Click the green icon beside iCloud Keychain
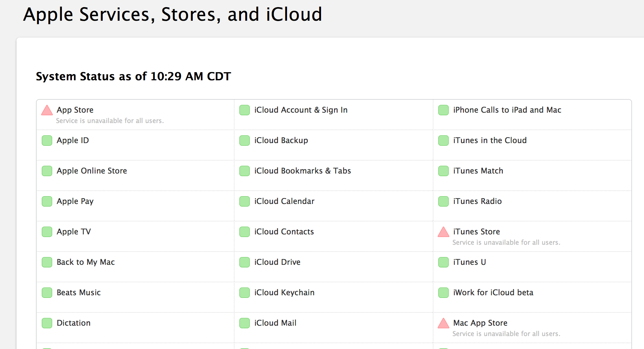 (x=245, y=293)
